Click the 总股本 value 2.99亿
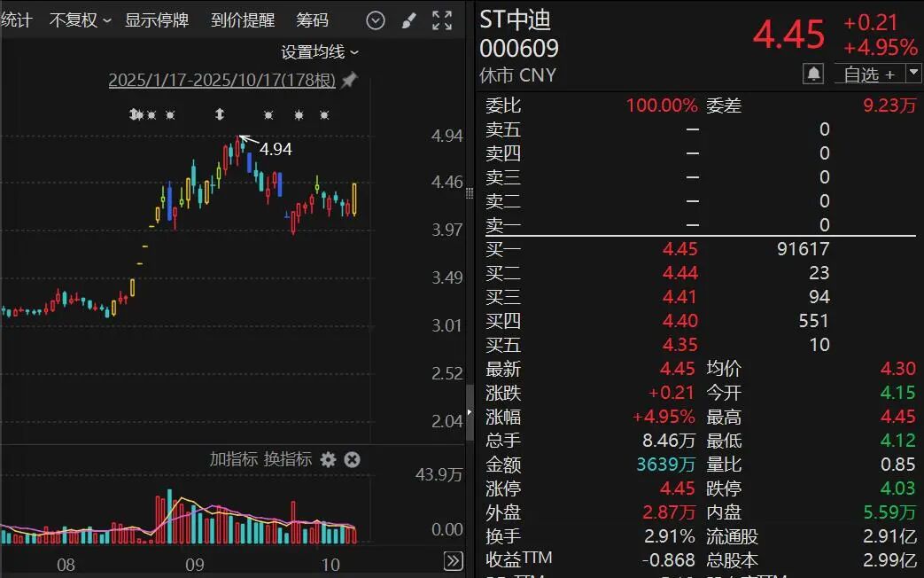 889,559
